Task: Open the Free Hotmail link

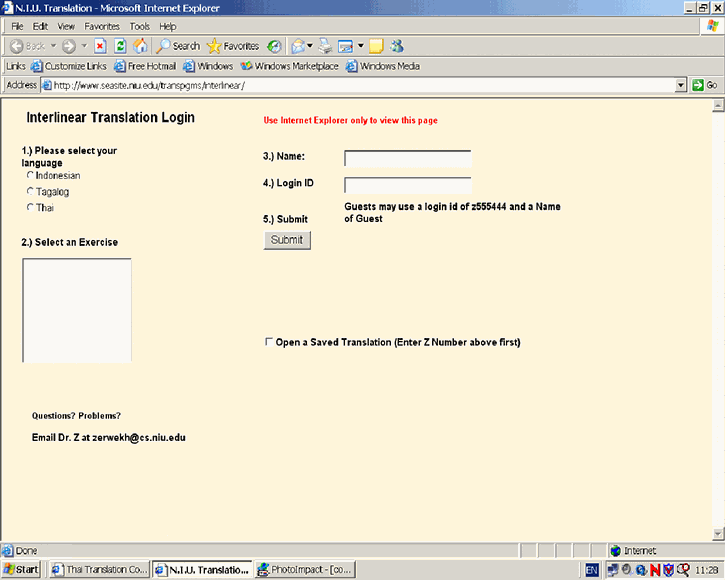Action: coord(146,66)
